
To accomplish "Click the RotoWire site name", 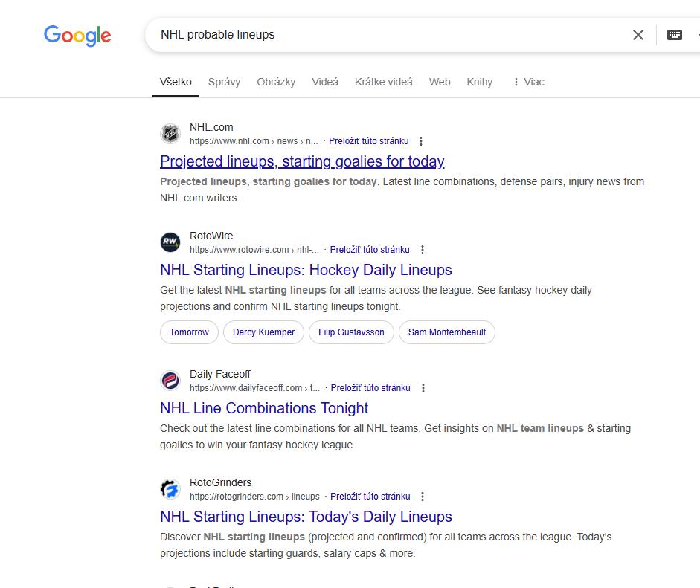I will 211,236.
